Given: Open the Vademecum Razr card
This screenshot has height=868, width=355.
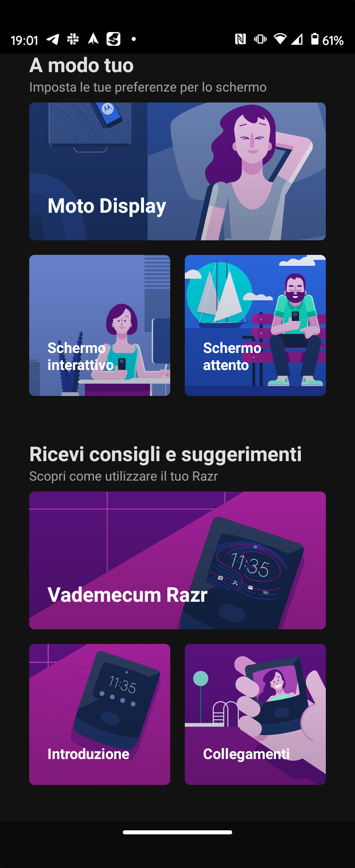Looking at the screenshot, I should [177, 560].
